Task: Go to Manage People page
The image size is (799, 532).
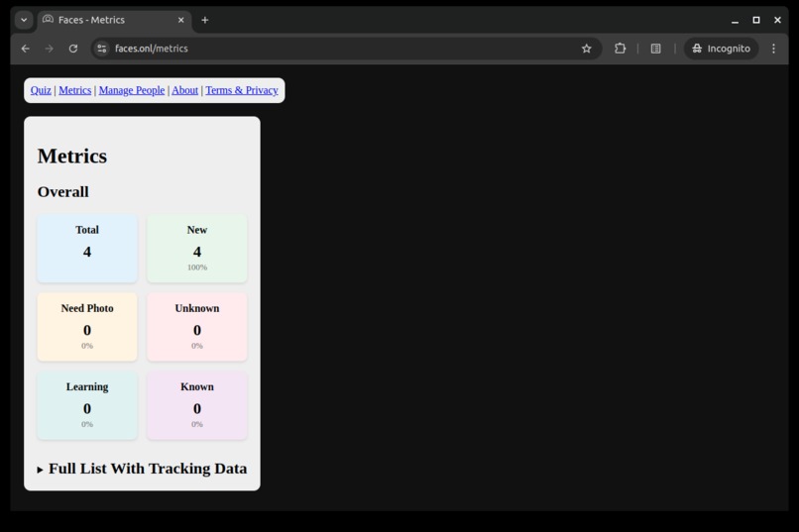Action: [132, 90]
